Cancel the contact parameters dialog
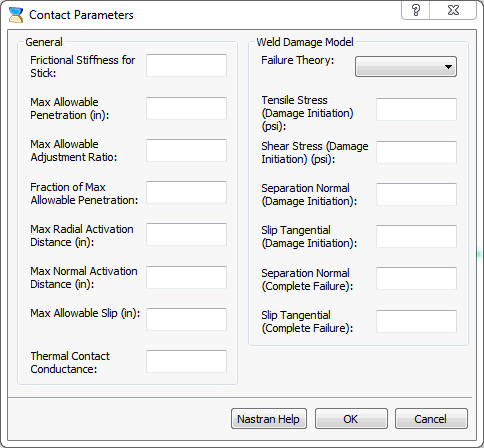Viewport: 484px width, 448px height. pyautogui.click(x=431, y=419)
